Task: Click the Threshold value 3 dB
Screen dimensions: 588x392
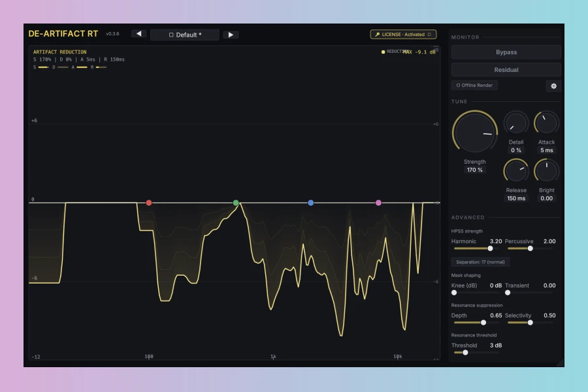Action: (496, 346)
